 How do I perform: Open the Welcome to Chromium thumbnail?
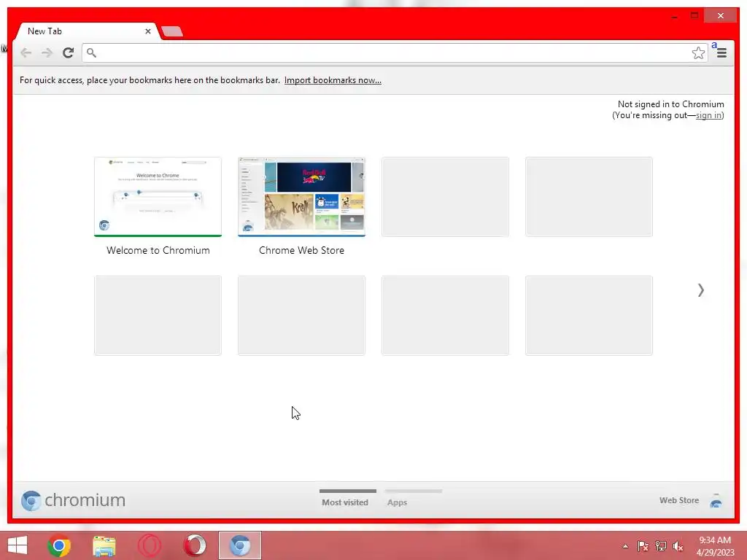[158, 197]
